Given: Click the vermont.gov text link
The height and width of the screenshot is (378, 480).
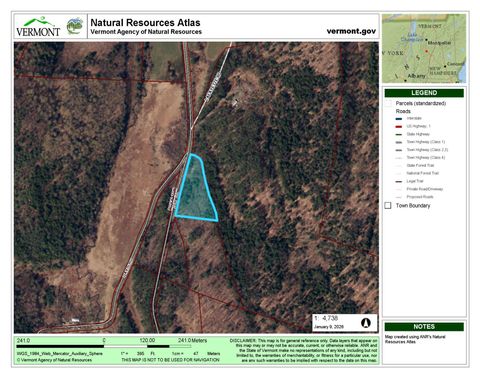Looking at the screenshot, I should (351, 31).
